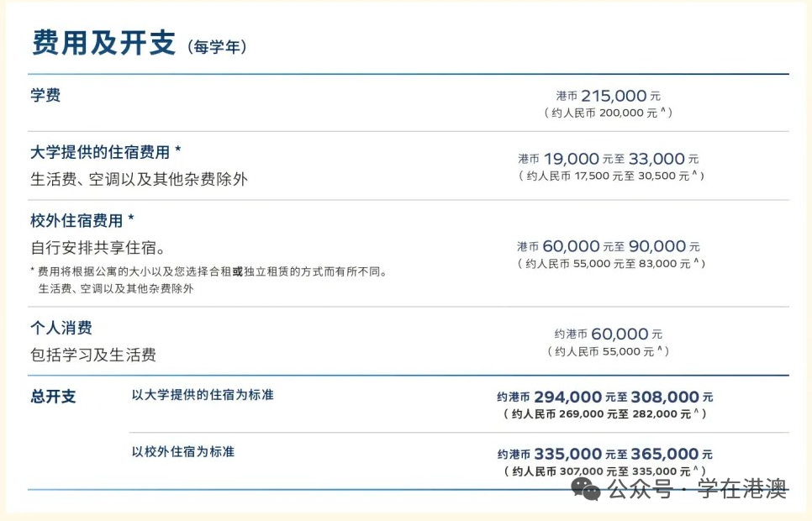Click the 以校外住宿为标准 label
The image size is (812, 521).
coord(183,451)
